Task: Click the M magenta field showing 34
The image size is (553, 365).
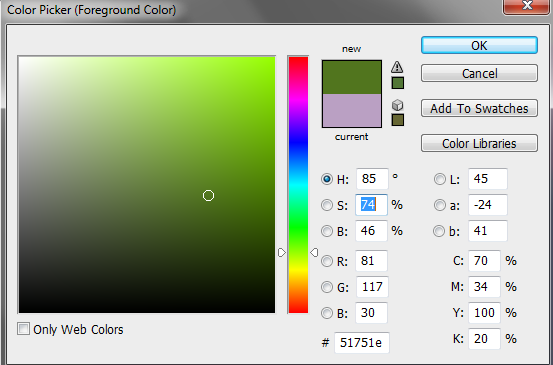Action: pyautogui.click(x=485, y=287)
